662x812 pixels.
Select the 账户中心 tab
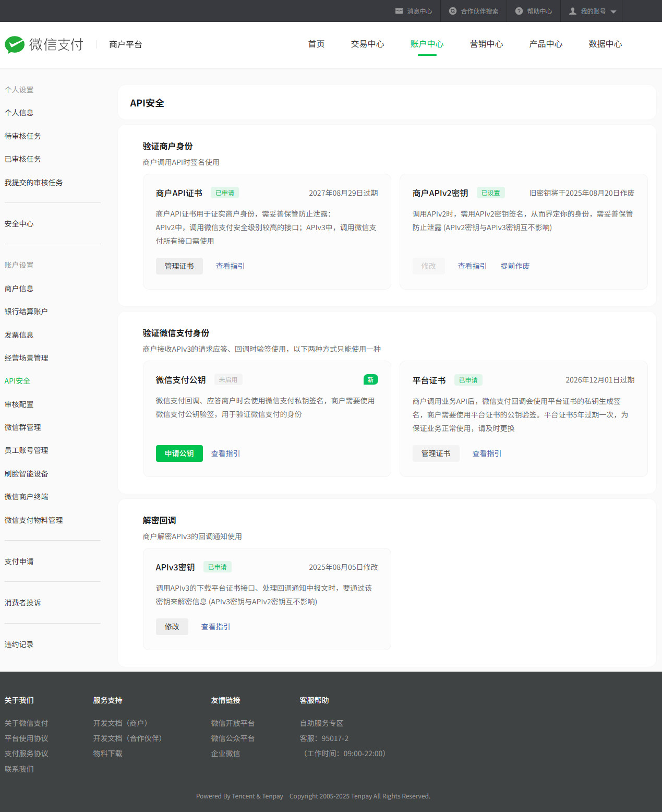tap(427, 44)
